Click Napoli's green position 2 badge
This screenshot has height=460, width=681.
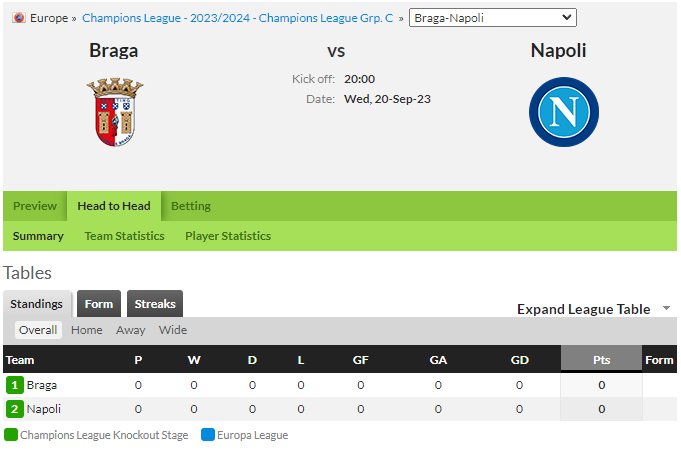tap(15, 409)
